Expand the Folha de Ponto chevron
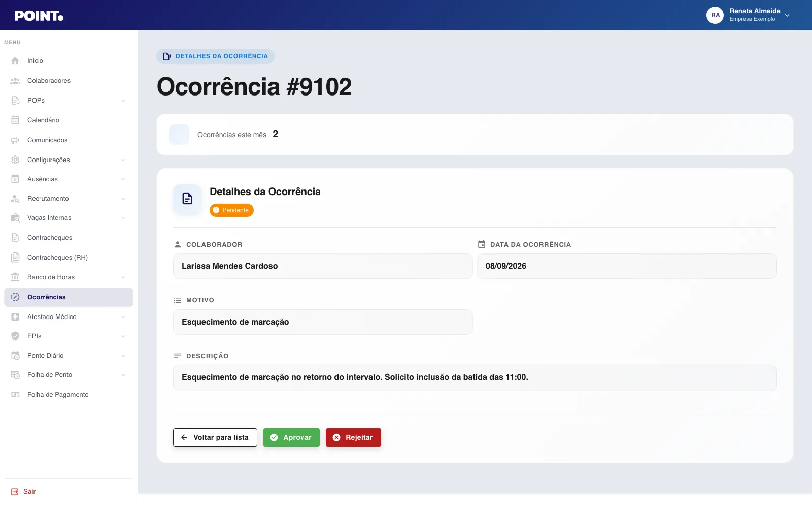Screen dimensions: 812x508 pyautogui.click(x=123, y=375)
